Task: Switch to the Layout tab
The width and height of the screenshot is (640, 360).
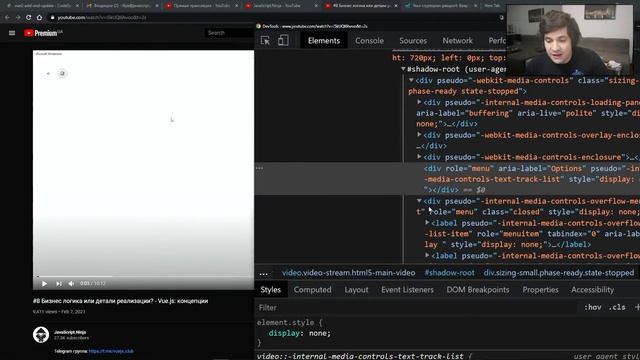Action: coord(356,290)
